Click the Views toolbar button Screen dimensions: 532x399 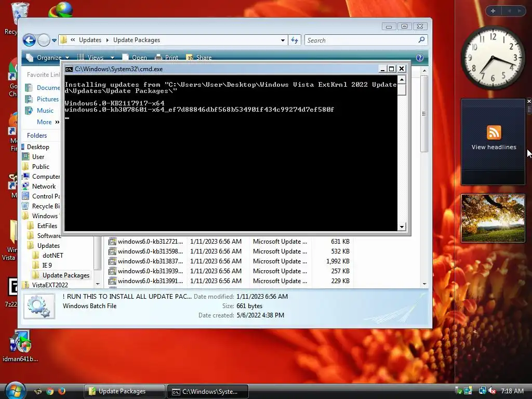(x=90, y=57)
